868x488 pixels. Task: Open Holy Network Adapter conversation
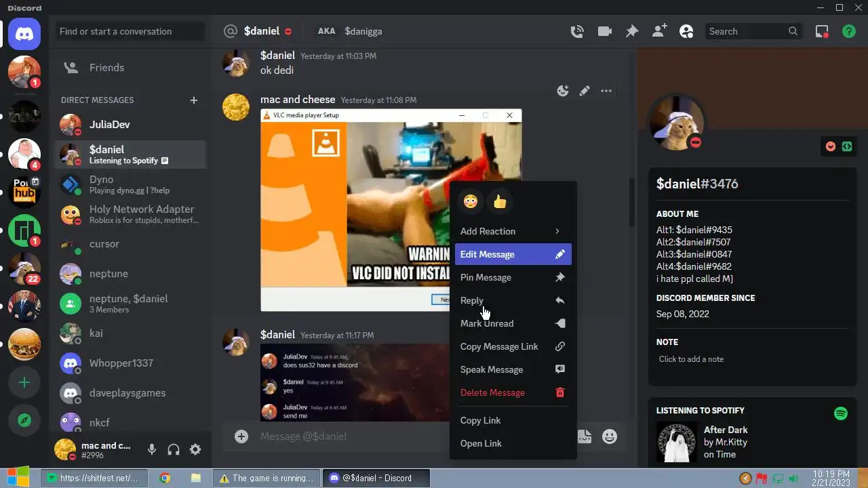click(x=130, y=214)
